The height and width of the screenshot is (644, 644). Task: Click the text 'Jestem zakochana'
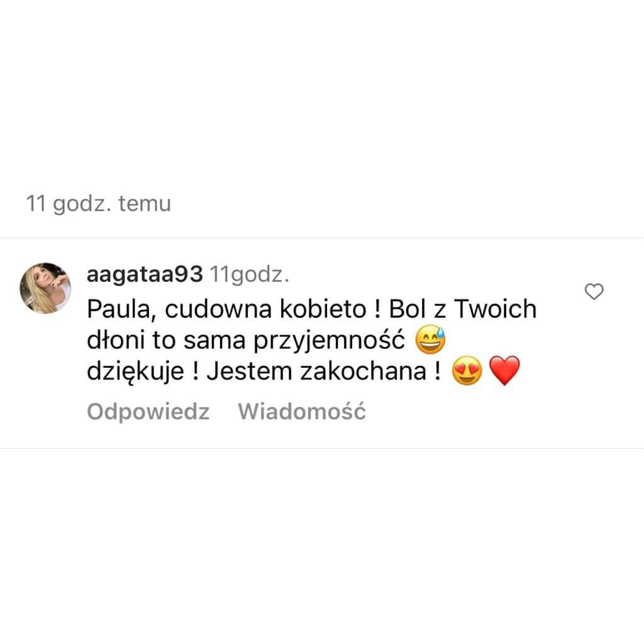[x=316, y=371]
